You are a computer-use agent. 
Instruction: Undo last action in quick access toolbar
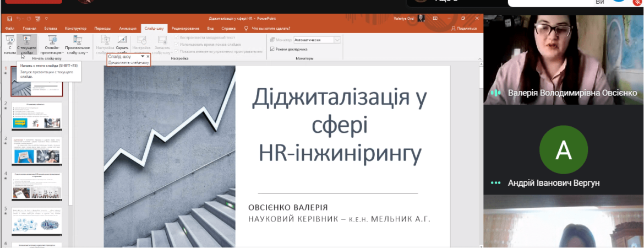coord(18,19)
